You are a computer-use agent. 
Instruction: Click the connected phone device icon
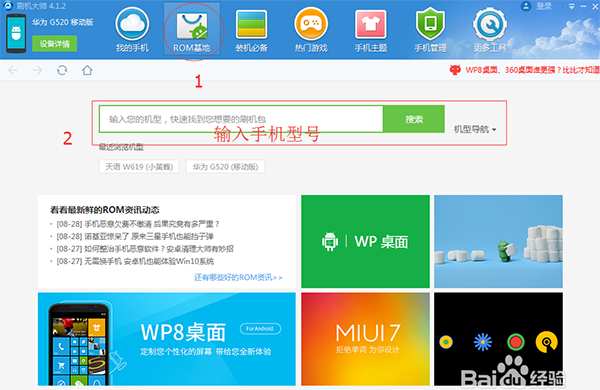click(16, 33)
